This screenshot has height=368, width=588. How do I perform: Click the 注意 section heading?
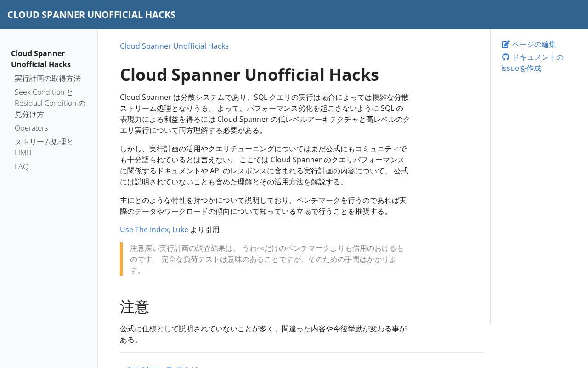[135, 307]
